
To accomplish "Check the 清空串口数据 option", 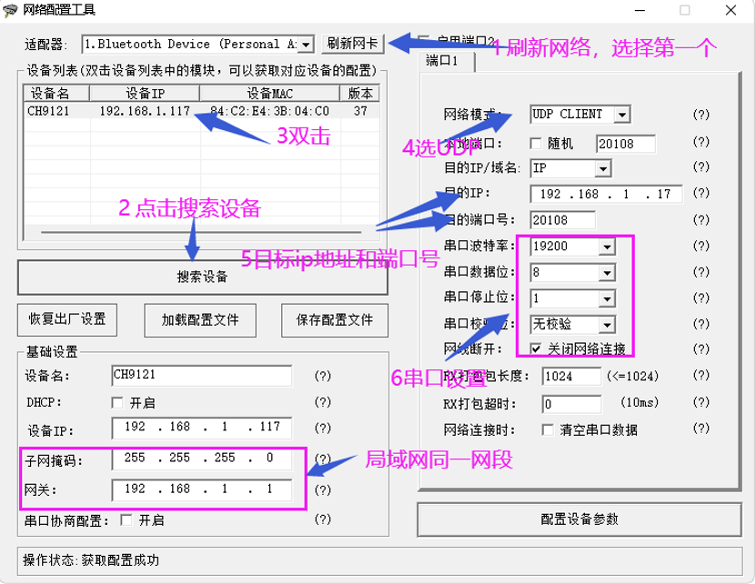I will pyautogui.click(x=547, y=430).
